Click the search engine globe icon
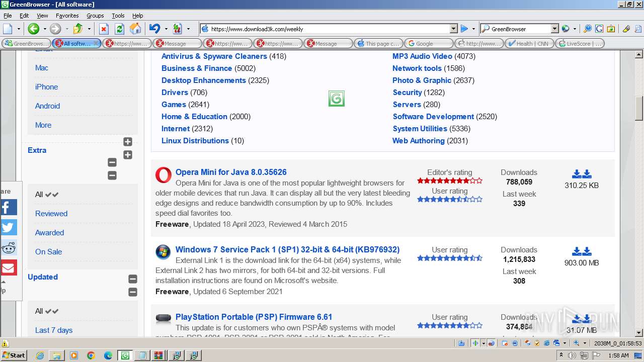This screenshot has width=644, height=362. click(566, 29)
